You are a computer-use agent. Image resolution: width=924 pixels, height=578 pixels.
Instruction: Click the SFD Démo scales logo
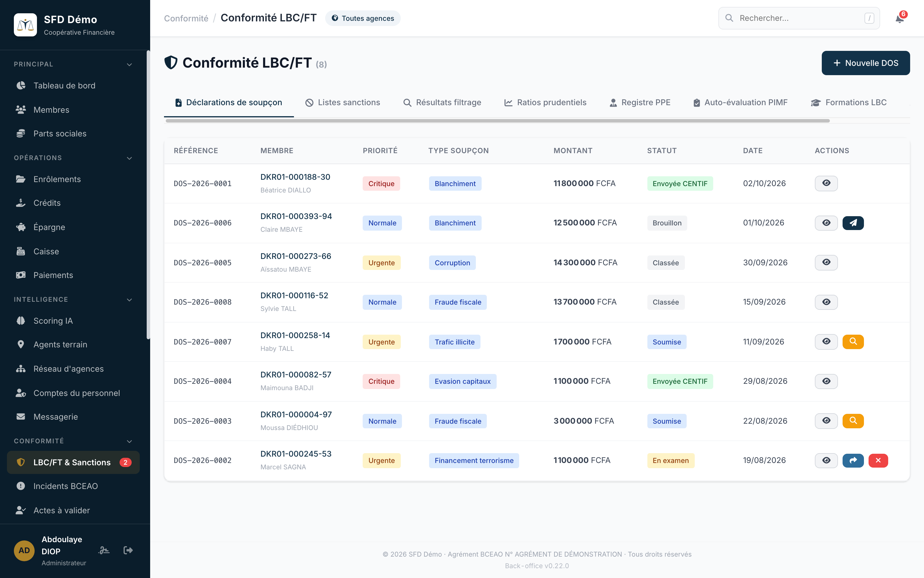click(x=25, y=25)
